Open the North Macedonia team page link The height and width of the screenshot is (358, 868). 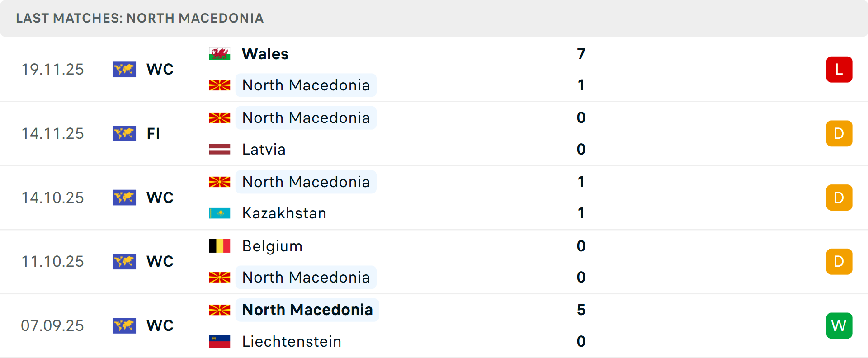pos(306,85)
